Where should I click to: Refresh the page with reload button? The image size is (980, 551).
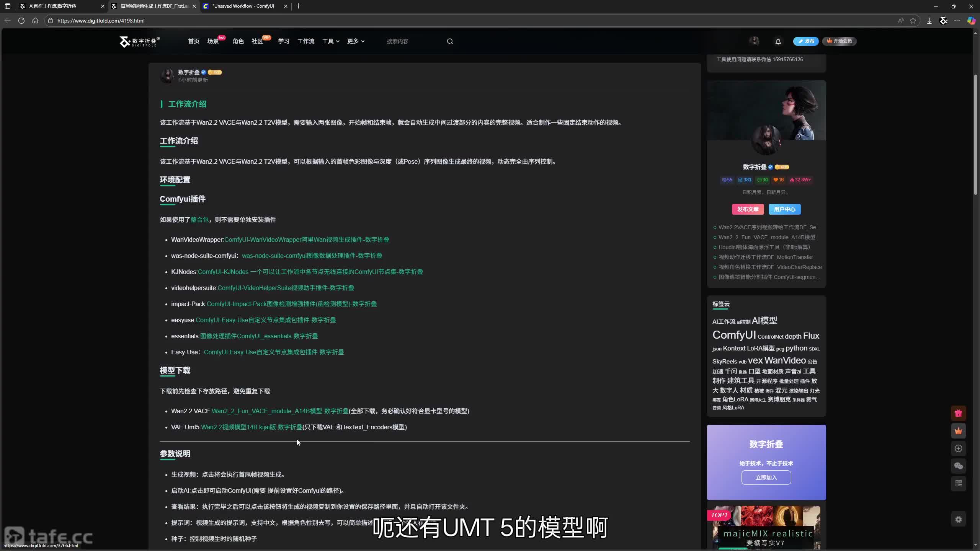tap(21, 21)
